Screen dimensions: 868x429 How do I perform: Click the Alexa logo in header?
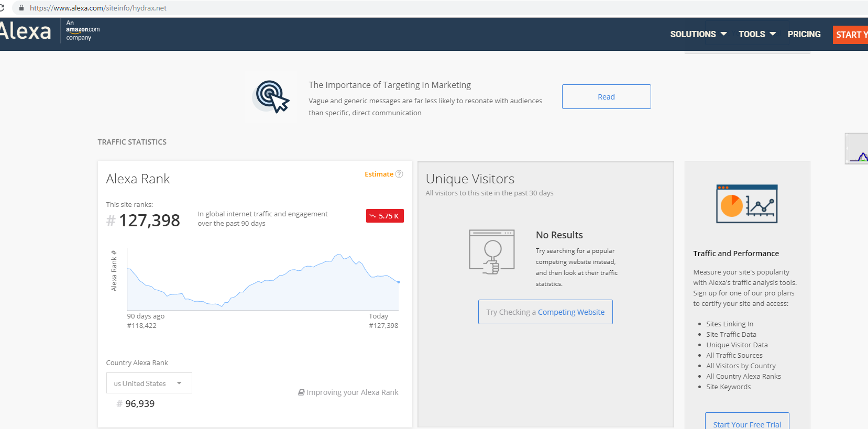click(26, 31)
